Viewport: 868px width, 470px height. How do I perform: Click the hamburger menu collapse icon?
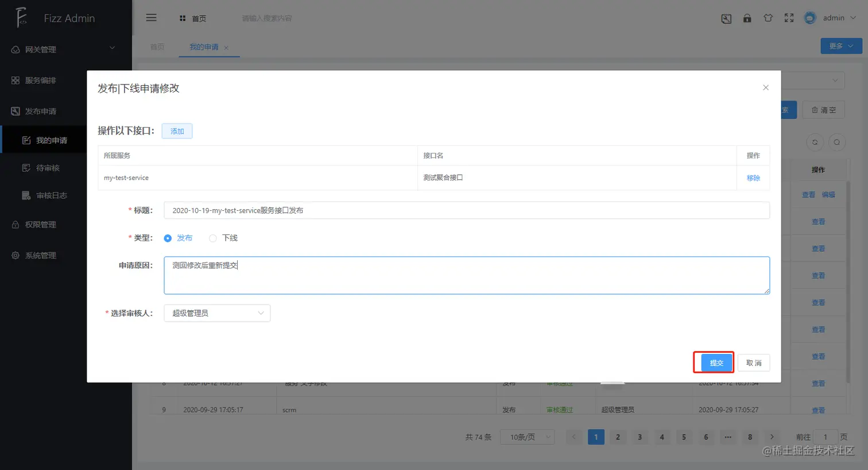(152, 18)
